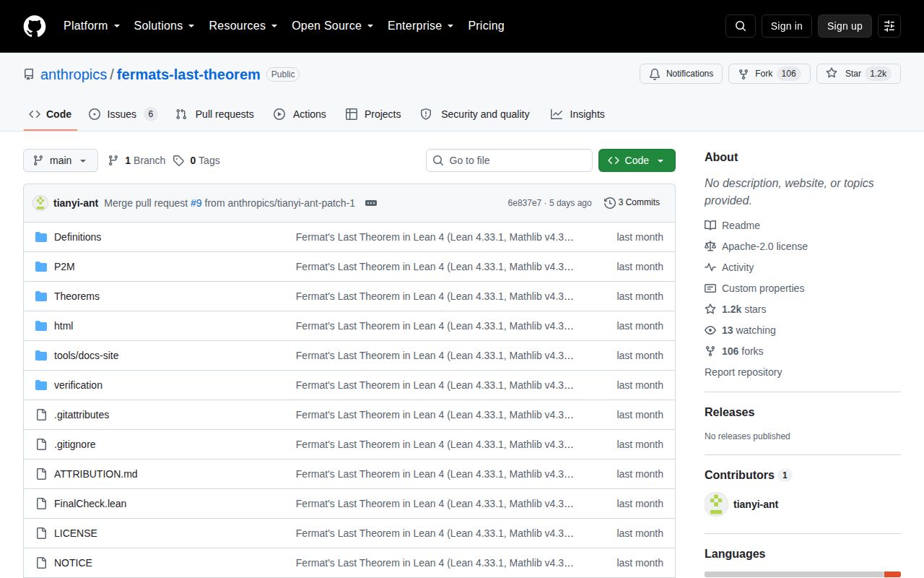Click the Sign up button
The height and width of the screenshot is (578, 924).
click(845, 26)
